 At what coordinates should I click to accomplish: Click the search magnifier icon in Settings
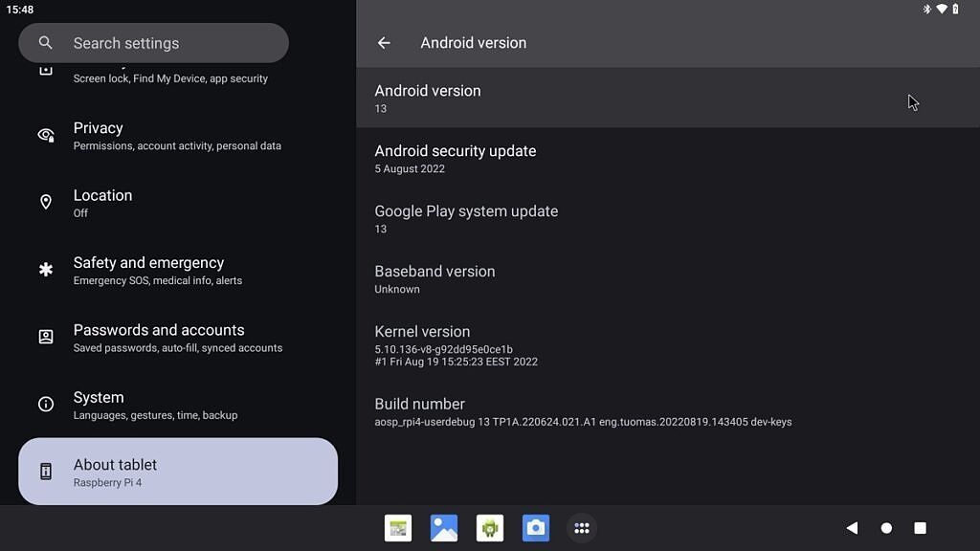point(45,42)
